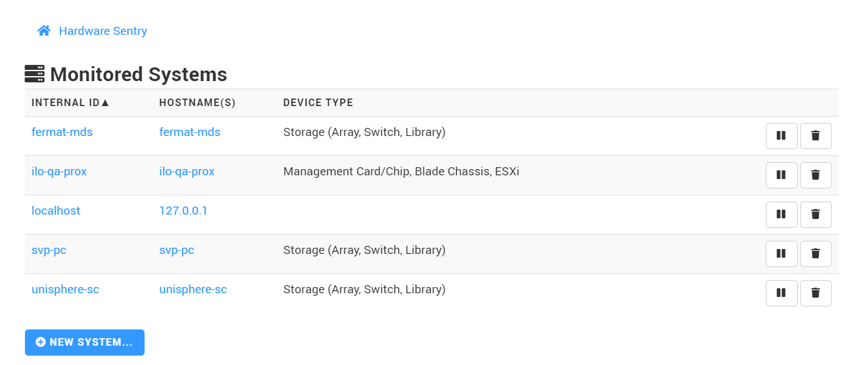Click the servers icon beside Monitored Systems heading

tap(35, 74)
